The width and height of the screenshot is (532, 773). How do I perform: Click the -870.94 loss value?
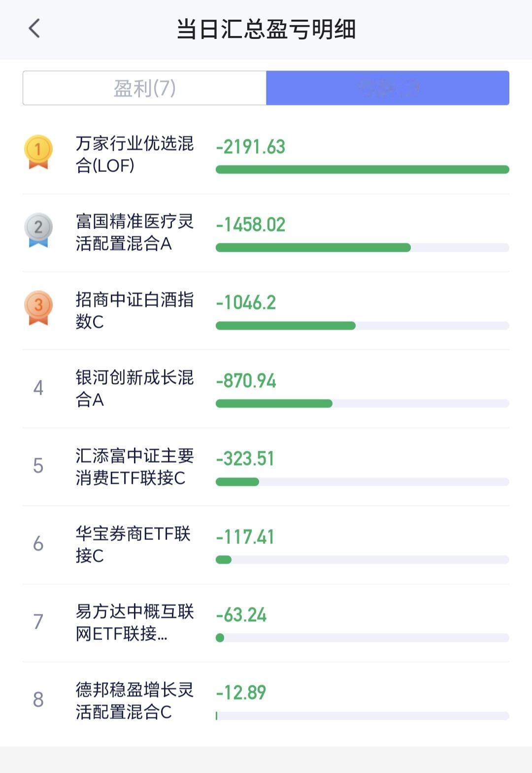(x=246, y=380)
